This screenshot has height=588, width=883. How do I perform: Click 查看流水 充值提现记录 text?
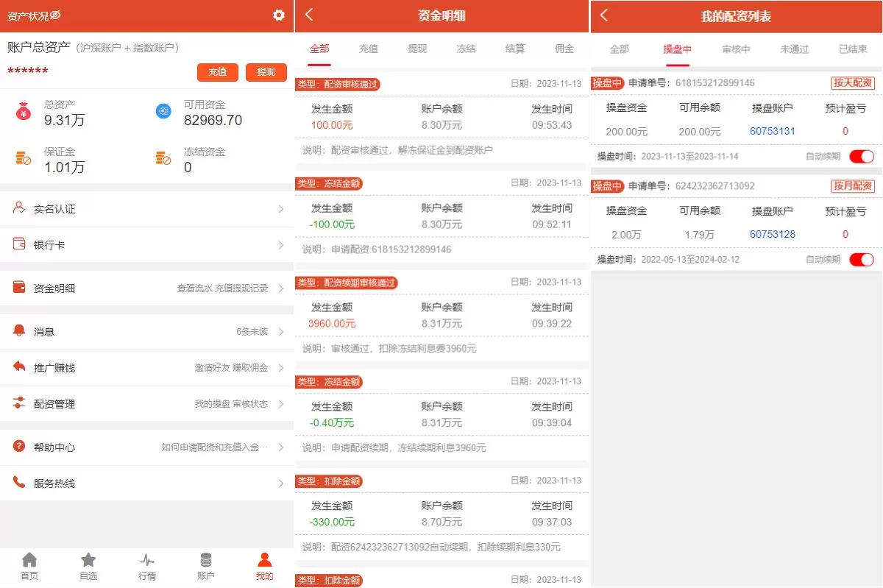click(x=222, y=288)
